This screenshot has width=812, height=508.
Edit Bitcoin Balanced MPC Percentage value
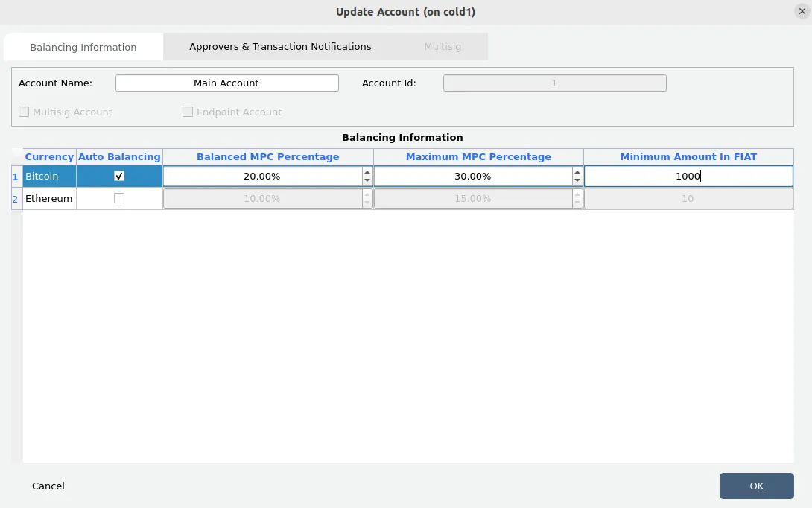tap(262, 176)
